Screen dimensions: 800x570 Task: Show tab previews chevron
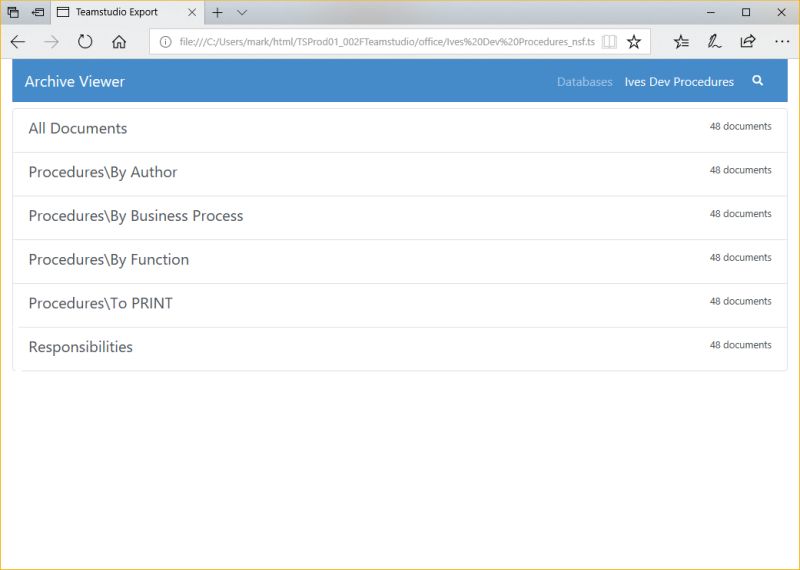pos(242,13)
